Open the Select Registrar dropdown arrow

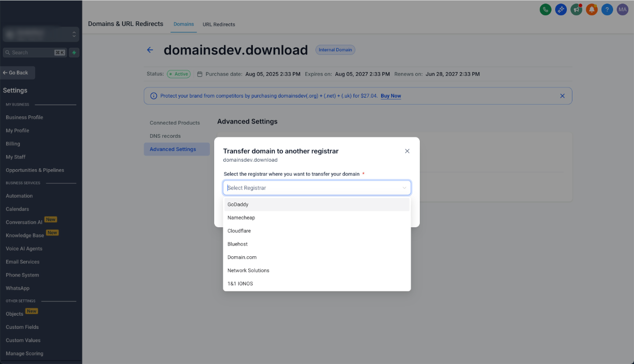(x=405, y=188)
